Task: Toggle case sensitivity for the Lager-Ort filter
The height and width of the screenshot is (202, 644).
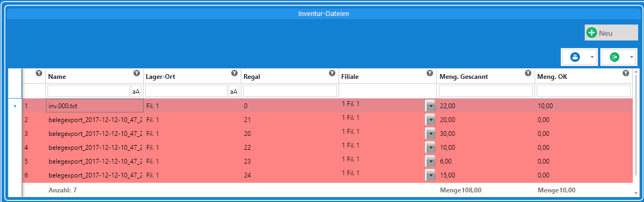Action: pos(233,91)
